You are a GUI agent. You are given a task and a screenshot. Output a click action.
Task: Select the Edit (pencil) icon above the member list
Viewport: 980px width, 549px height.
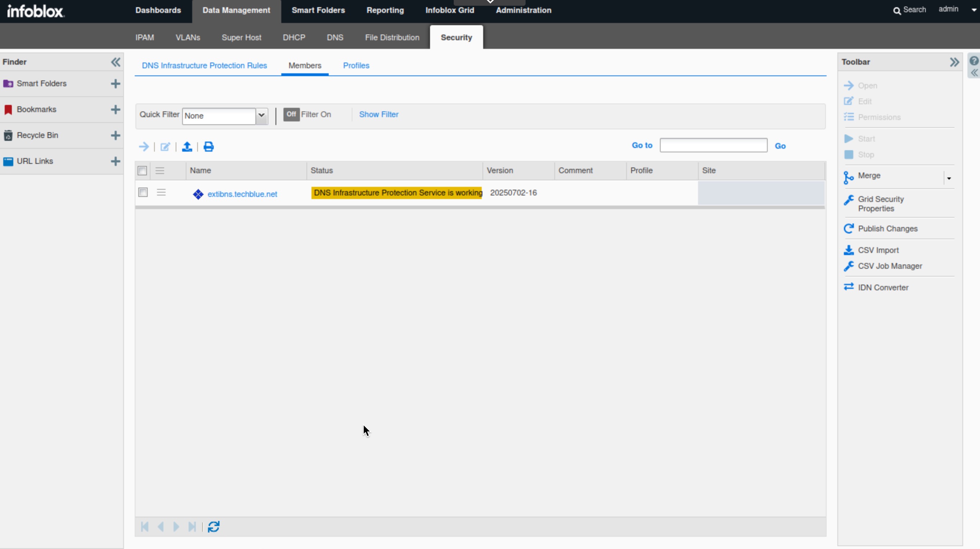pyautogui.click(x=165, y=147)
